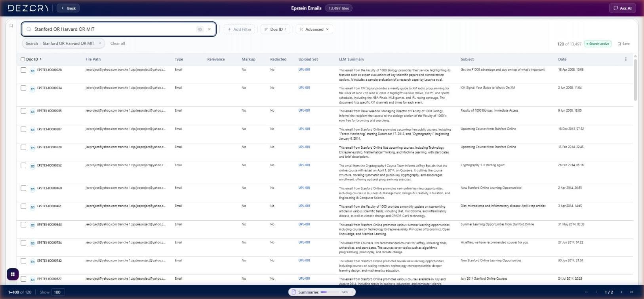Screen dimensions: 644x299
Task: Save the current search
Action: tap(623, 44)
